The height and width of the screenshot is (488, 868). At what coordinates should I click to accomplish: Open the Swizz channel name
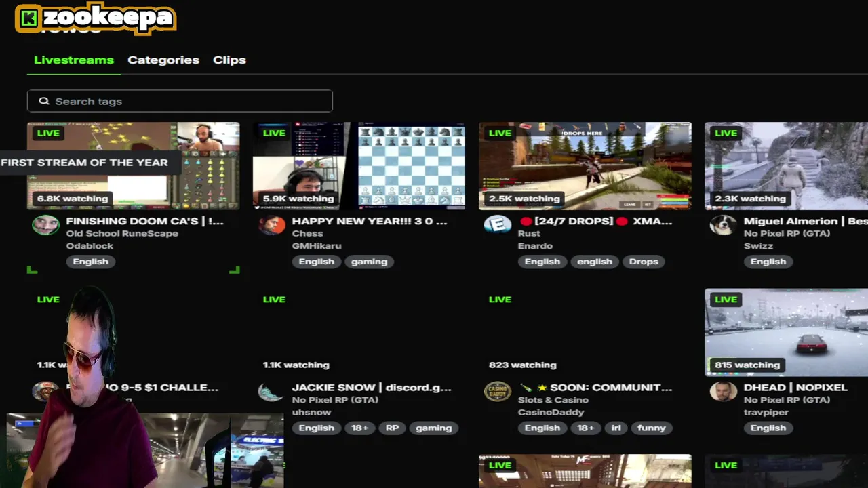(758, 245)
